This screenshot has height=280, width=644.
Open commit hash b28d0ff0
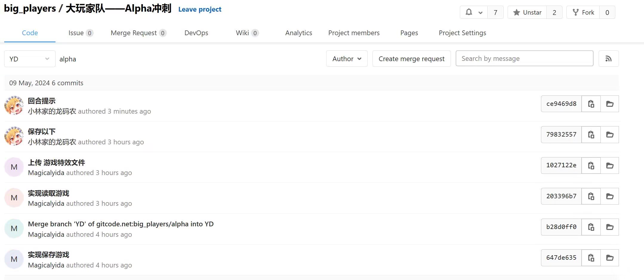[x=561, y=227]
